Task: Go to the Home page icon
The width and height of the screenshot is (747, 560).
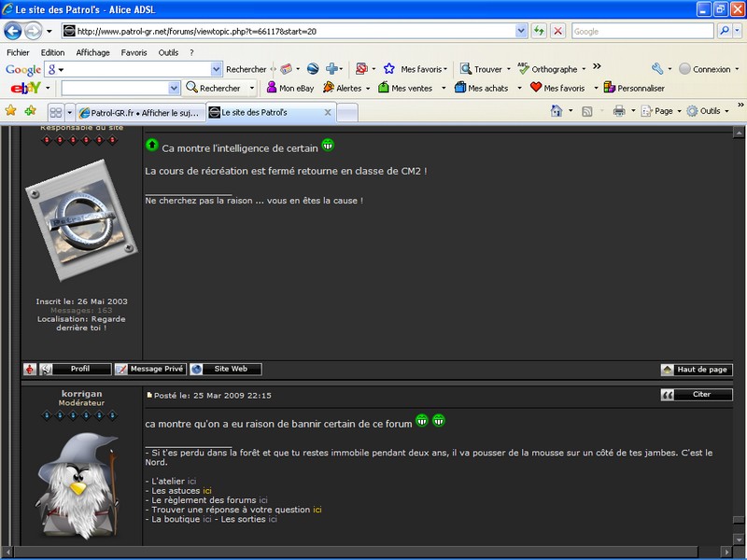Action: pyautogui.click(x=556, y=111)
